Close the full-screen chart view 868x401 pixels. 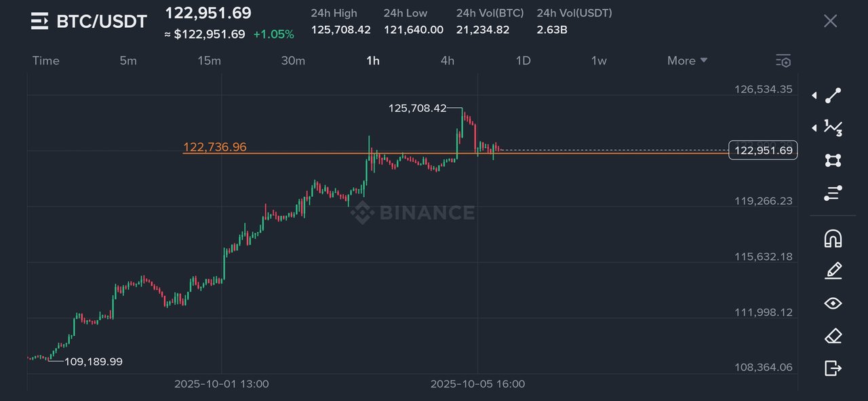pos(830,21)
